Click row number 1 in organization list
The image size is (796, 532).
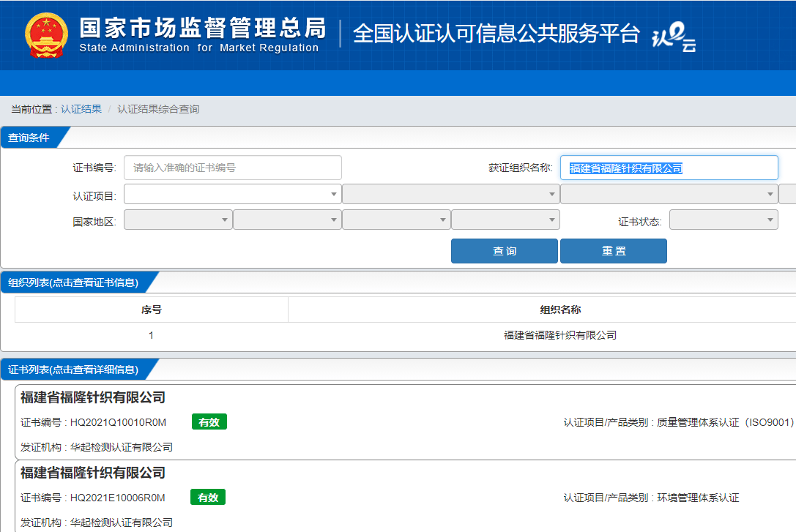click(x=152, y=335)
